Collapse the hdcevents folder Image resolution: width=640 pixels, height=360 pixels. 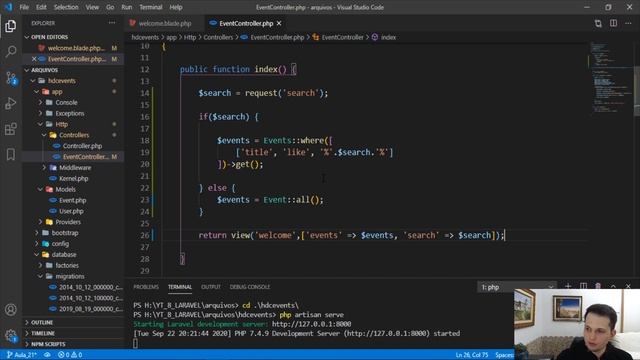click(x=33, y=81)
